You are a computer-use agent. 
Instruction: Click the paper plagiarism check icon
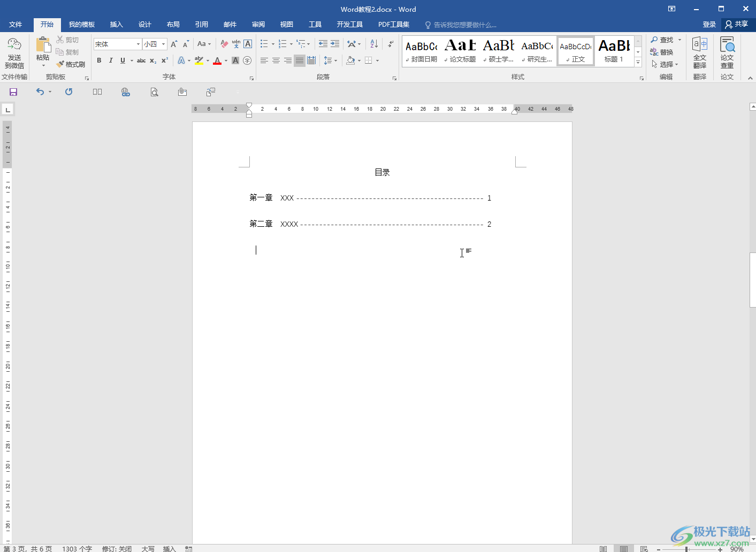click(x=727, y=52)
